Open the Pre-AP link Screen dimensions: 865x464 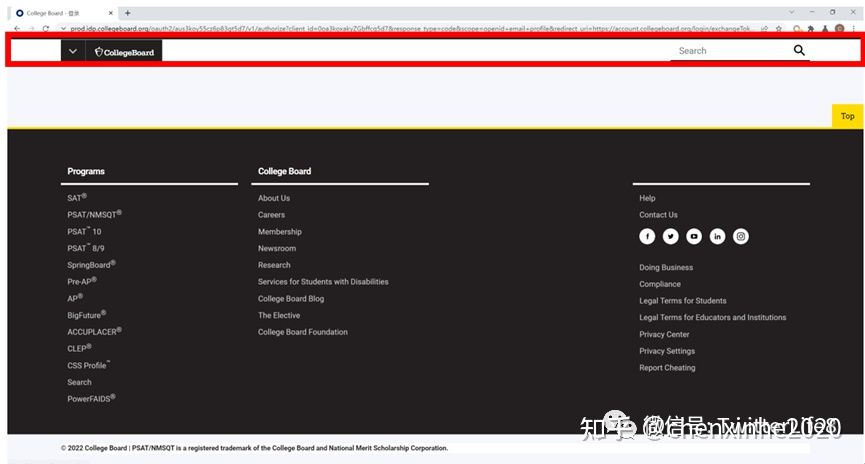click(82, 281)
